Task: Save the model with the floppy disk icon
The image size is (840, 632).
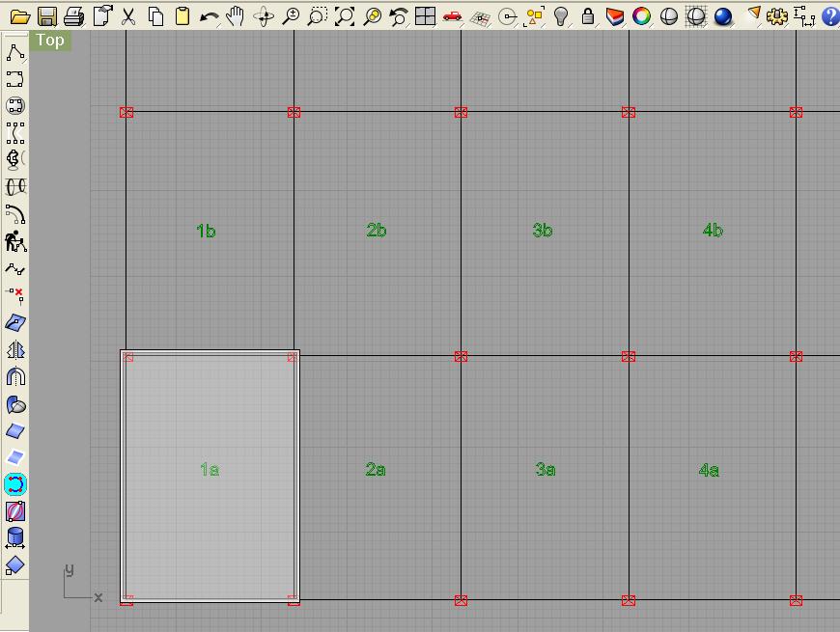Action: click(47, 16)
